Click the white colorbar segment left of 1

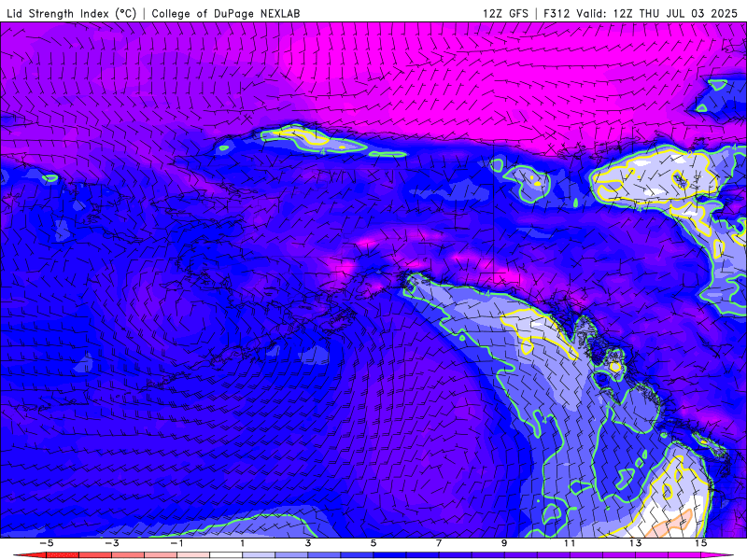coord(226,555)
